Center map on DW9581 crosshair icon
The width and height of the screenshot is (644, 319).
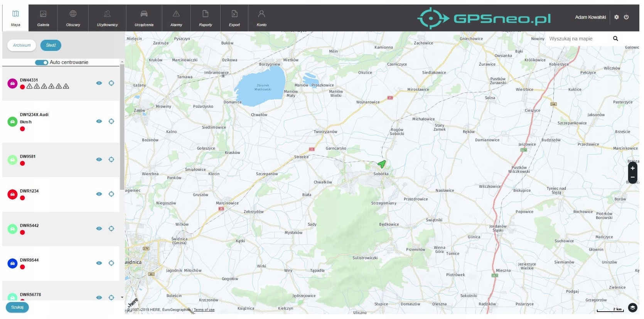pyautogui.click(x=111, y=159)
